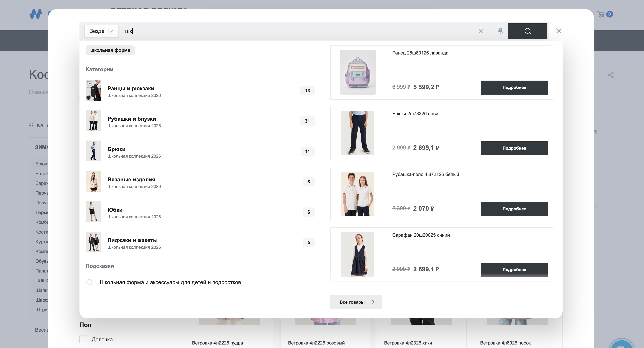Open Брюки category
Viewport: 644px width, 348px height.
200,151
